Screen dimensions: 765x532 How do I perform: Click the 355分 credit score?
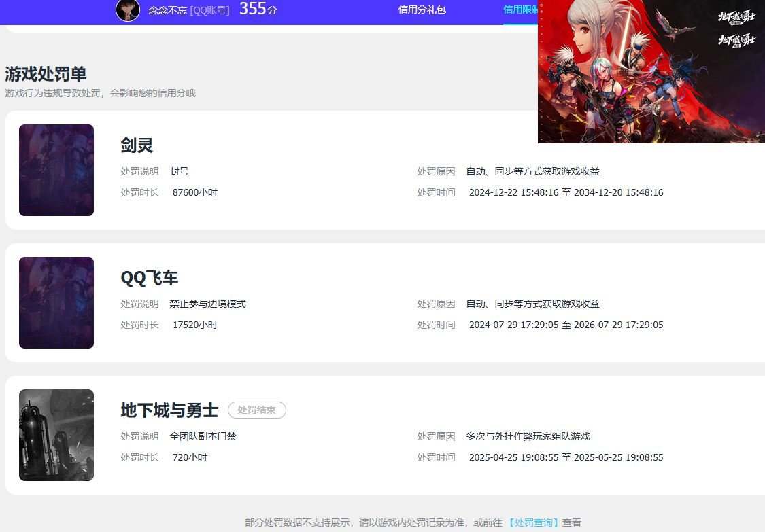tap(258, 9)
